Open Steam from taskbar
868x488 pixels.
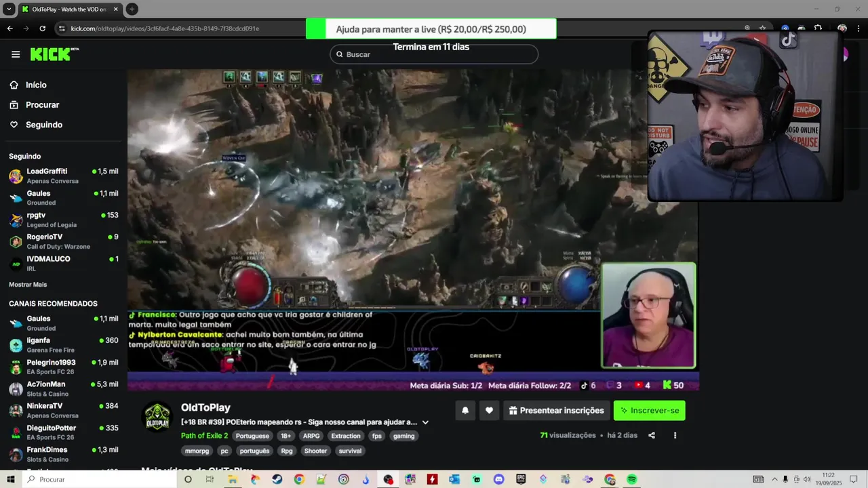tap(277, 479)
